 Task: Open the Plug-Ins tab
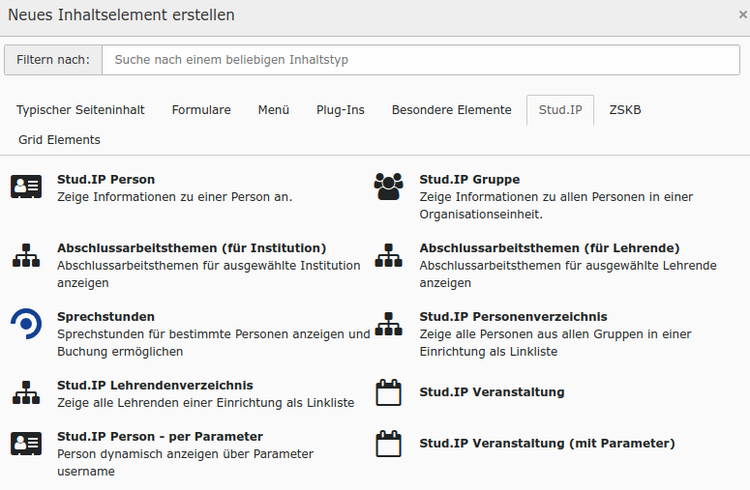(x=341, y=110)
